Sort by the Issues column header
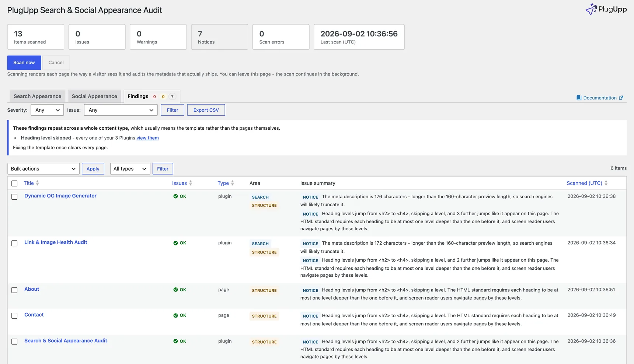This screenshot has width=634, height=364. (x=180, y=183)
